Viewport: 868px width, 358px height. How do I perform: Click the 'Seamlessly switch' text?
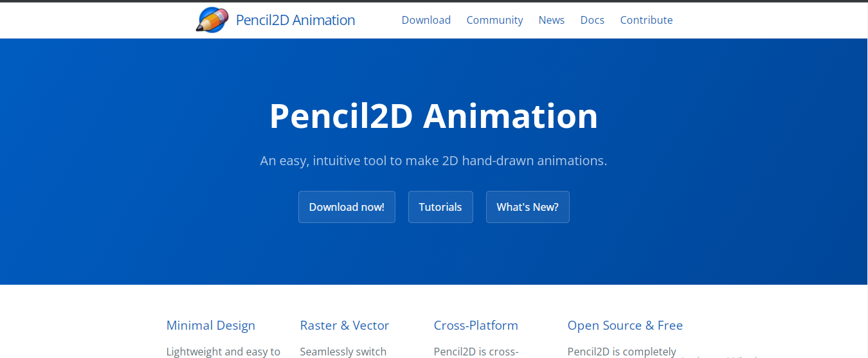tap(343, 352)
